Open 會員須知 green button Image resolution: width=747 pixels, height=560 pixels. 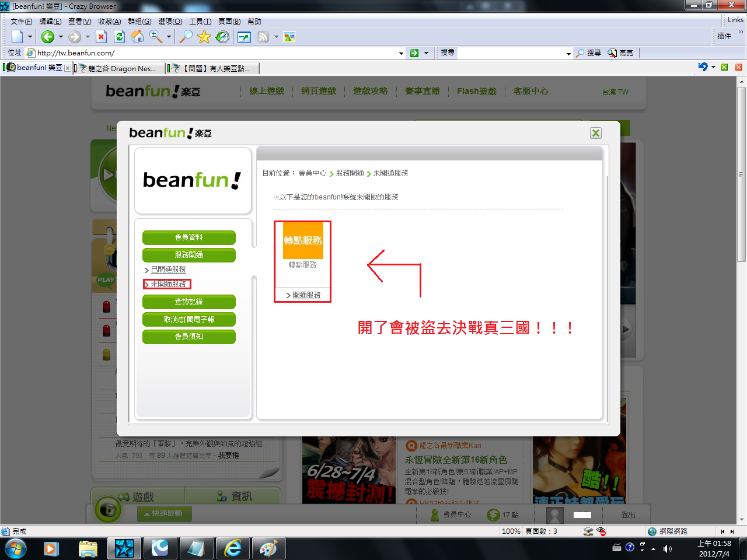pyautogui.click(x=189, y=337)
